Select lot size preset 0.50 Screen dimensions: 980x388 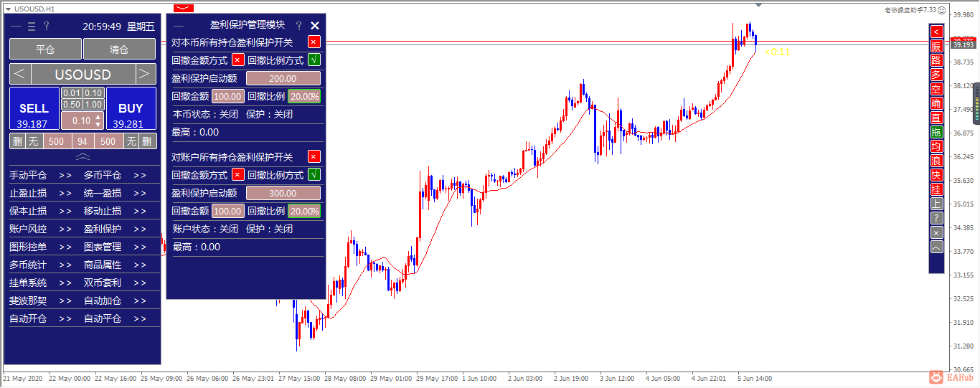(72, 104)
